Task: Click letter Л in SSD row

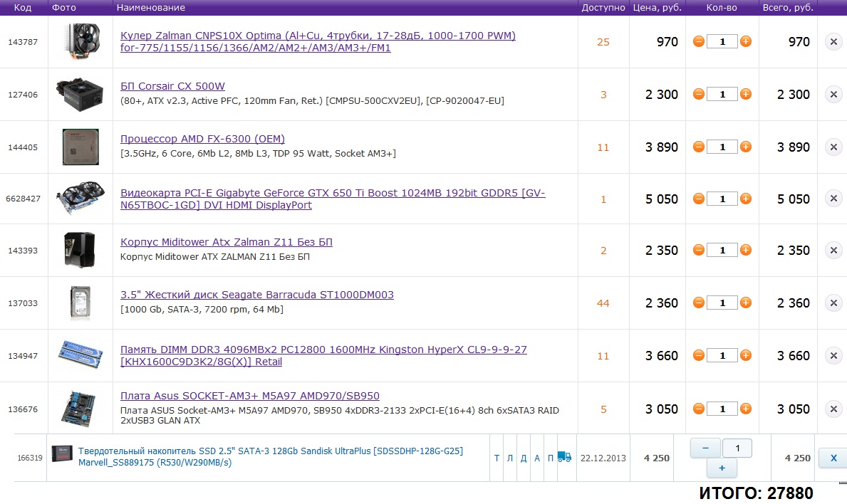Action: (510, 458)
